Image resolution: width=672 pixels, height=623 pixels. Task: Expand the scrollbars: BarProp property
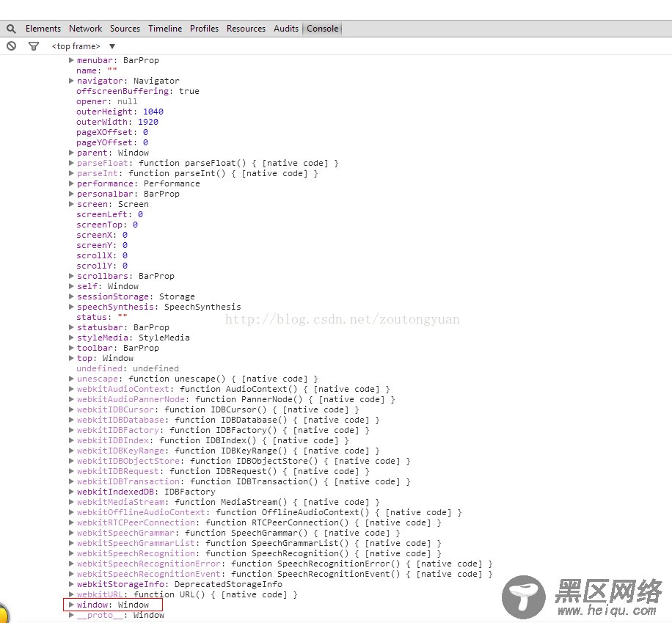click(x=71, y=276)
